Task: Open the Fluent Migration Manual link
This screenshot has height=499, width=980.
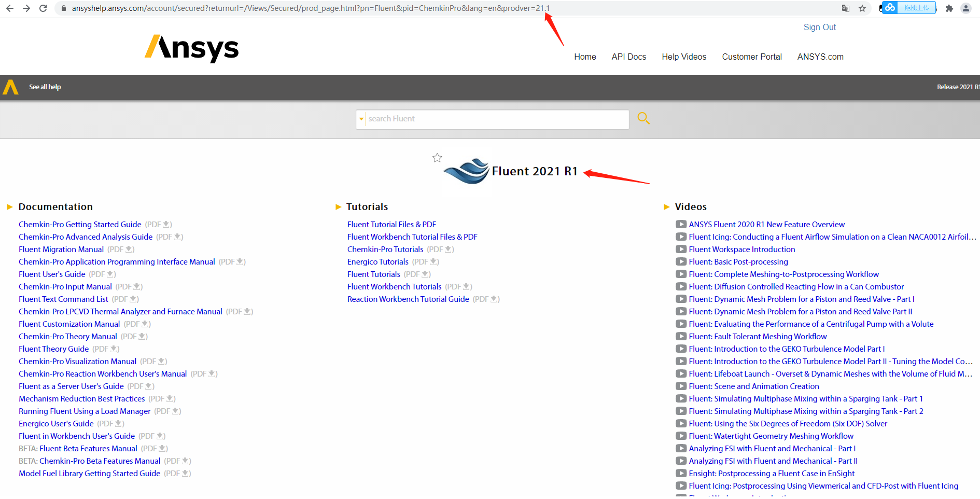Action: click(x=61, y=249)
